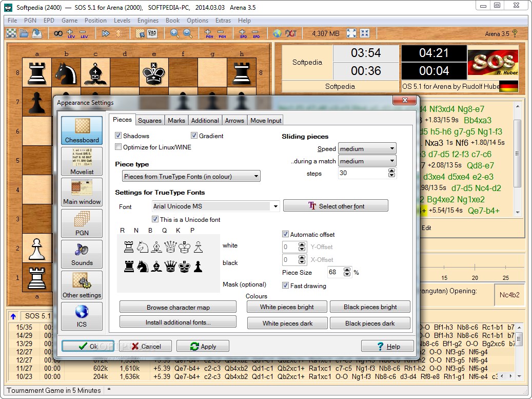This screenshot has width=532, height=399.
Task: Switch to the Arrows tab
Action: (234, 120)
